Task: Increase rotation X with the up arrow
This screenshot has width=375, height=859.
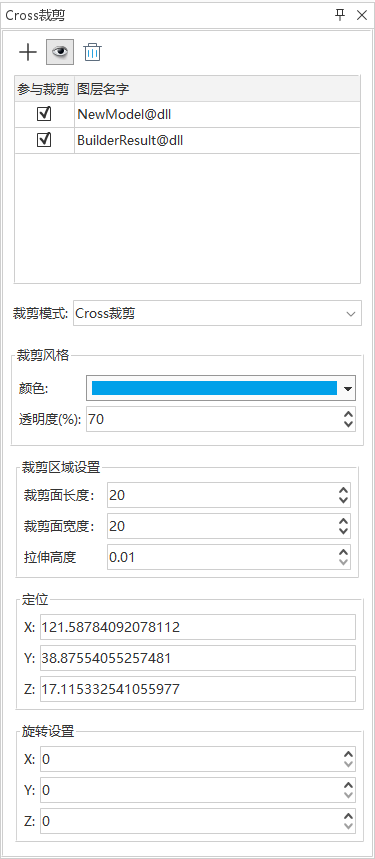Action: pyautogui.click(x=348, y=754)
